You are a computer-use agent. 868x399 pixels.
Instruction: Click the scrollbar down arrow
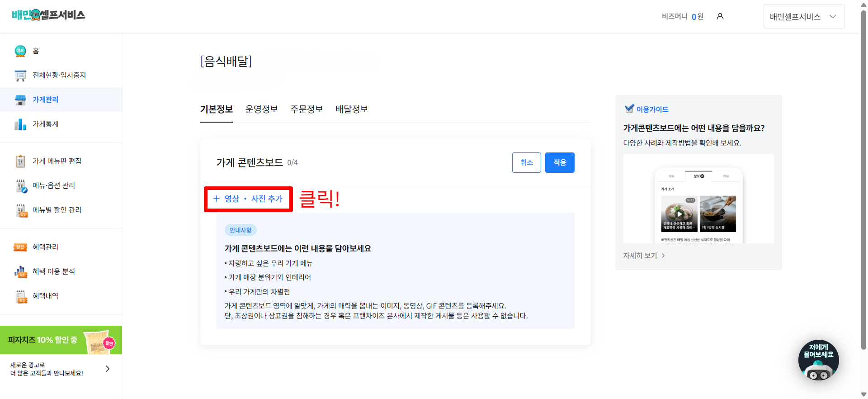pyautogui.click(x=863, y=394)
